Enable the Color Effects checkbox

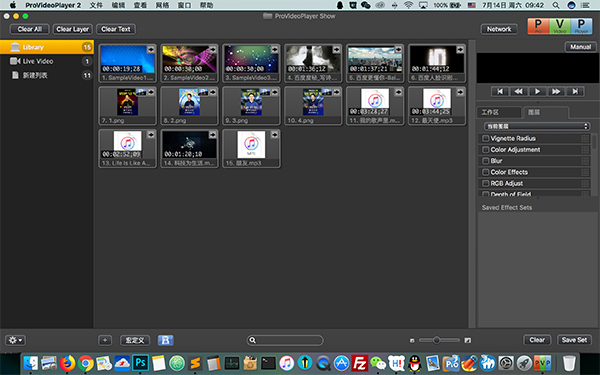click(486, 172)
